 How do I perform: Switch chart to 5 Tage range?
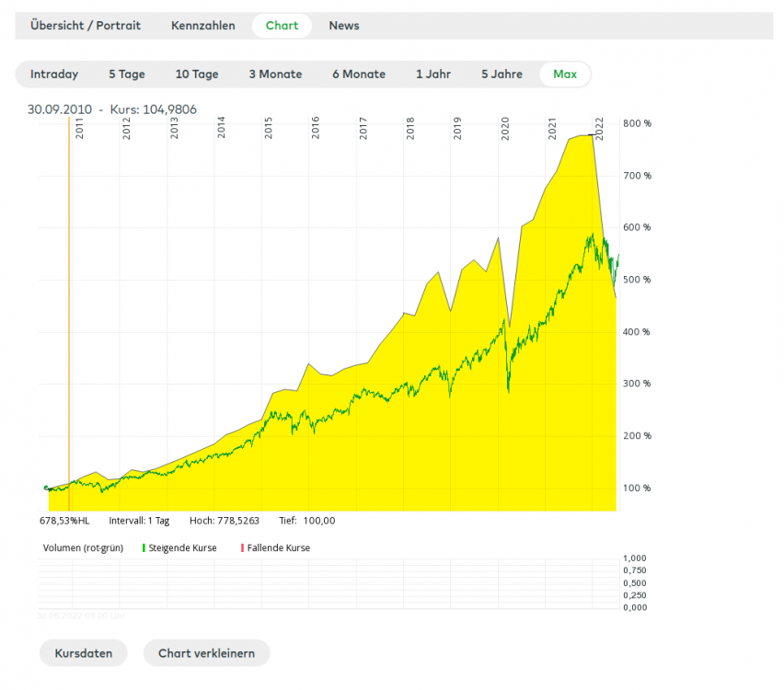[x=127, y=75]
